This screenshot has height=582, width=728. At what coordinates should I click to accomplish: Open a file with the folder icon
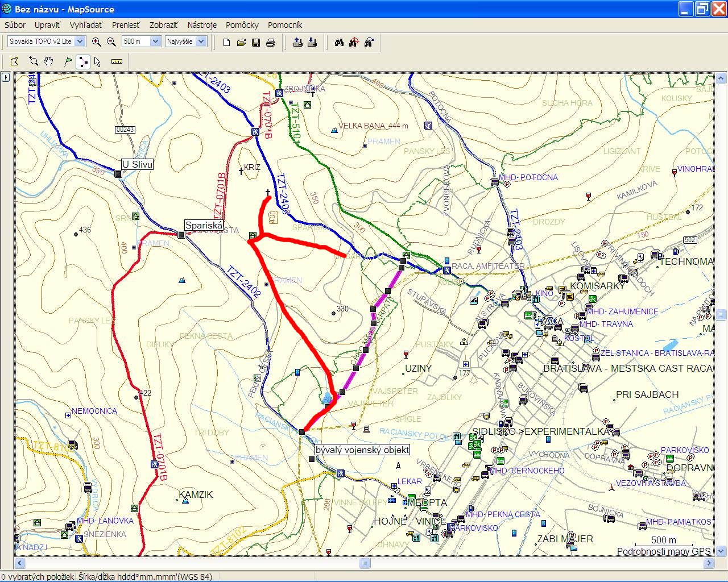[x=241, y=43]
